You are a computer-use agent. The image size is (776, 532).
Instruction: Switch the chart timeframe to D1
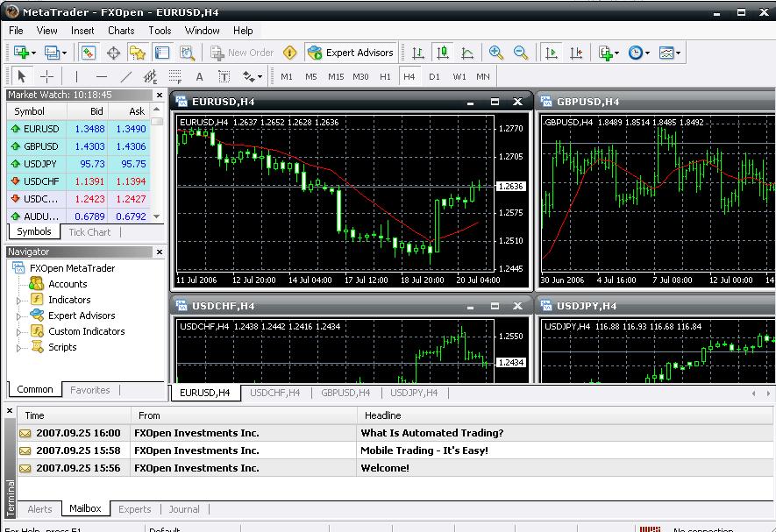(434, 76)
